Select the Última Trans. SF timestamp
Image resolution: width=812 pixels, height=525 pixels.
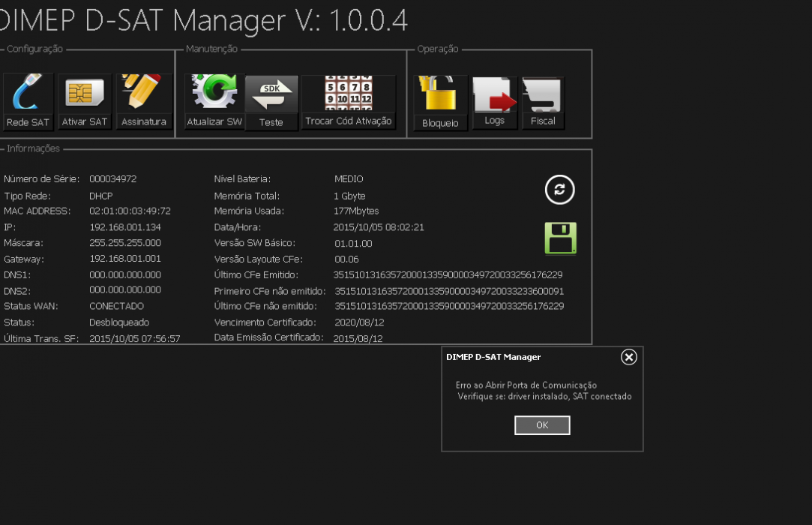pos(135,338)
